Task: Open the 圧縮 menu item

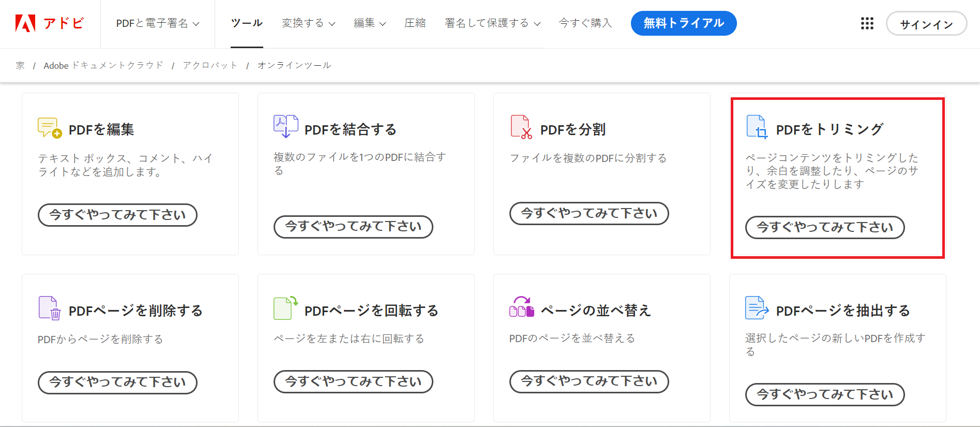Action: click(x=415, y=23)
